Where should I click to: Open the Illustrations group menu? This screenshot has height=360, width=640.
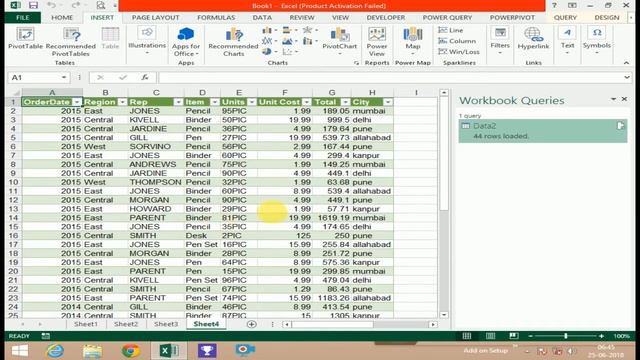[147, 41]
